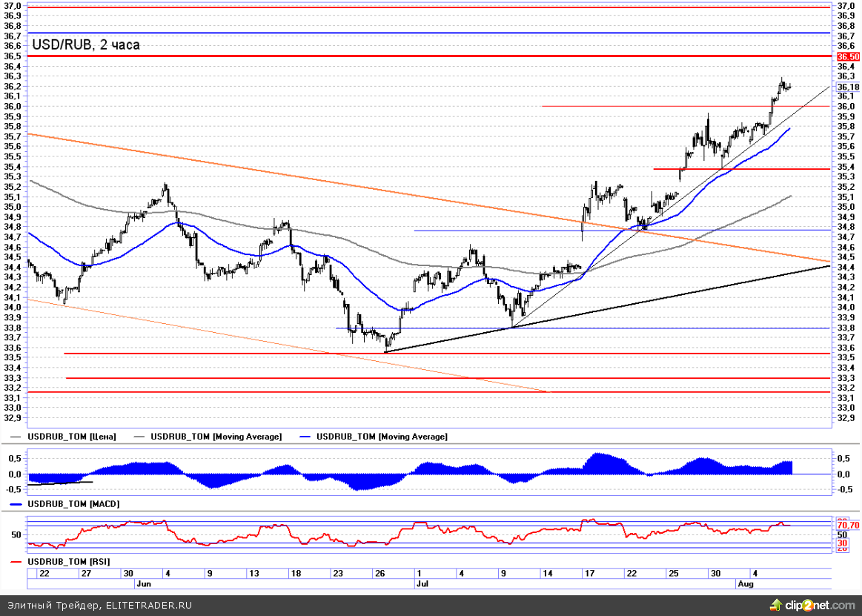862x616 pixels.
Task: Select the gray Moving Average legend entry
Action: coord(216,437)
